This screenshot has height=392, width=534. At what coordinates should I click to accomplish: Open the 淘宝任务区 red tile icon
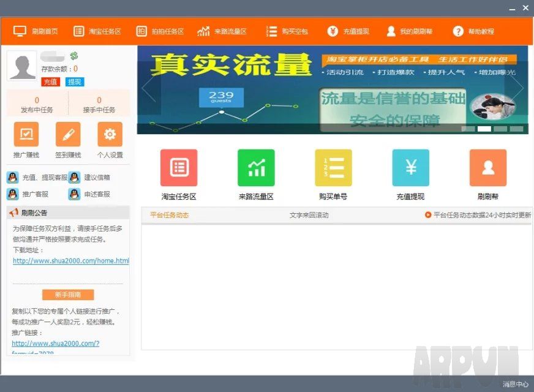[179, 168]
